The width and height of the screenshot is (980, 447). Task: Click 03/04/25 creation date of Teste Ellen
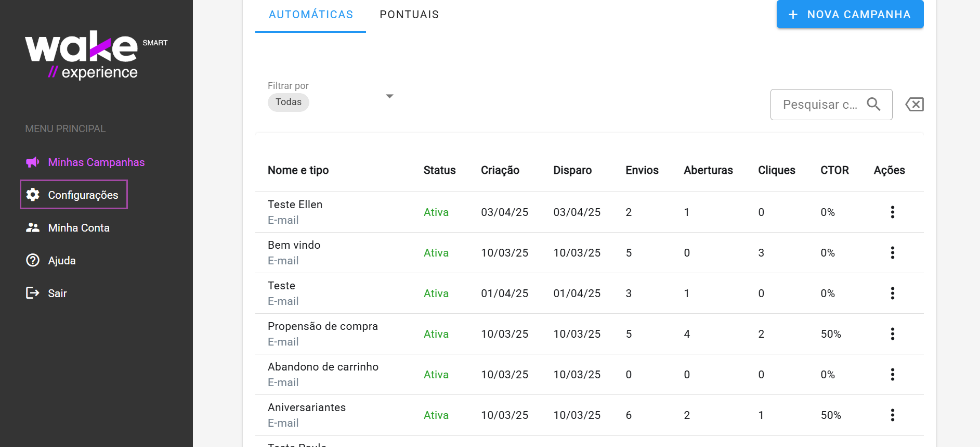click(x=504, y=212)
